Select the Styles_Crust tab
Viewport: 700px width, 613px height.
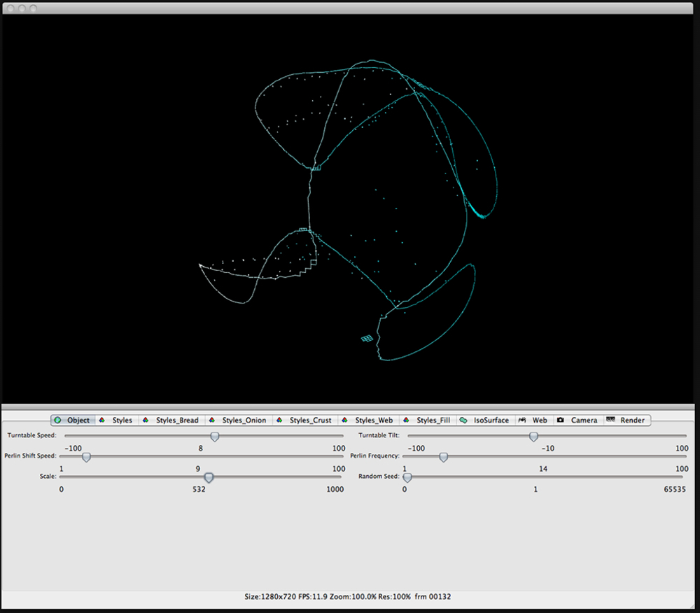point(306,420)
